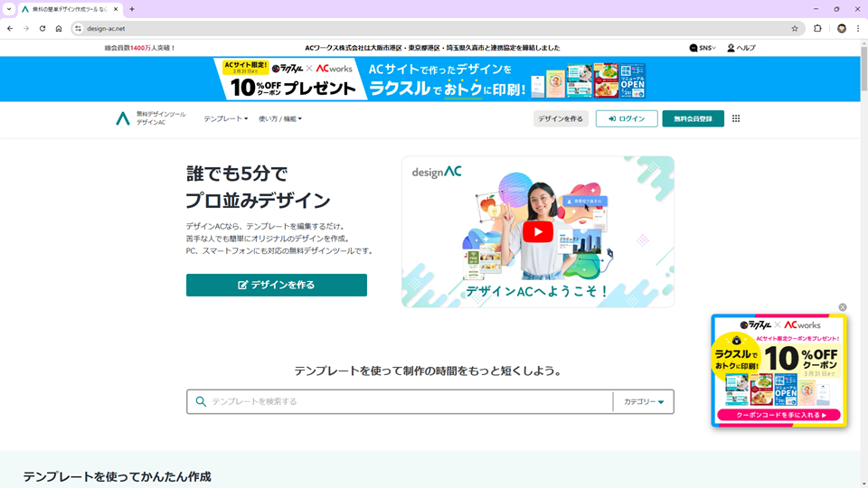Bookmark this page with star icon
The image size is (868, 488).
coord(795,28)
